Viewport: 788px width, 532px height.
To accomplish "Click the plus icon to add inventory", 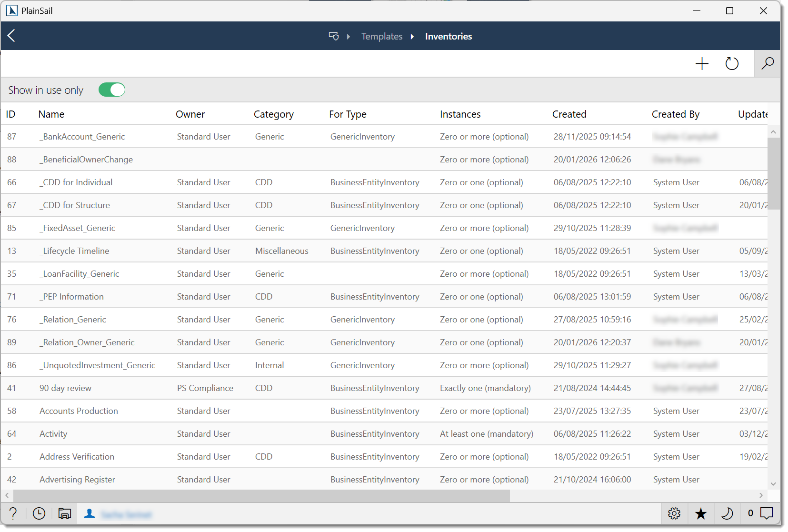I will [x=702, y=64].
